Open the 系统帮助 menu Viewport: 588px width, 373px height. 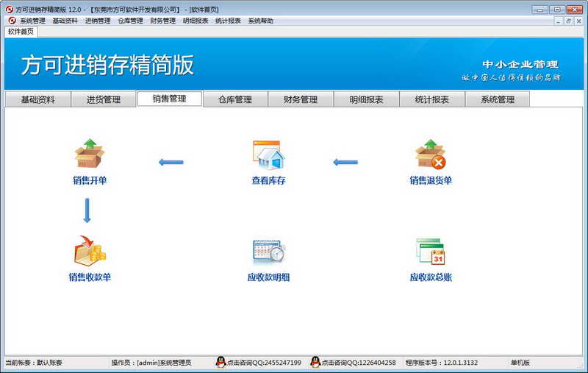click(x=261, y=21)
